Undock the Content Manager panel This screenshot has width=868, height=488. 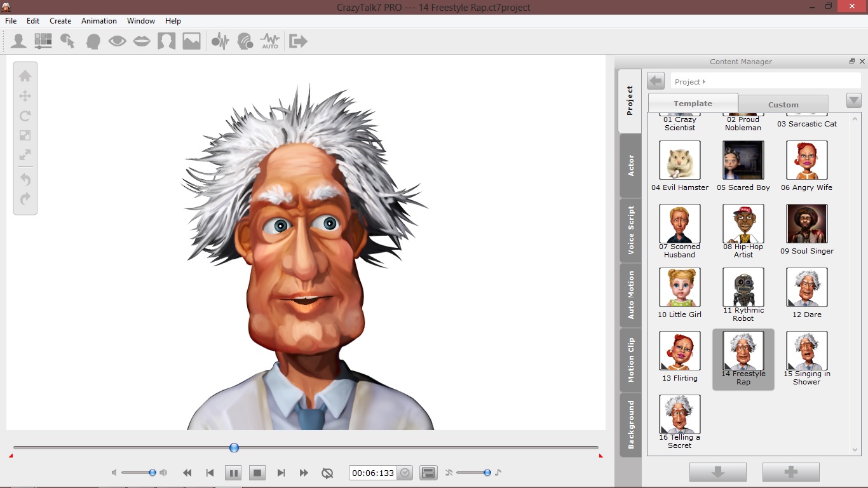852,62
